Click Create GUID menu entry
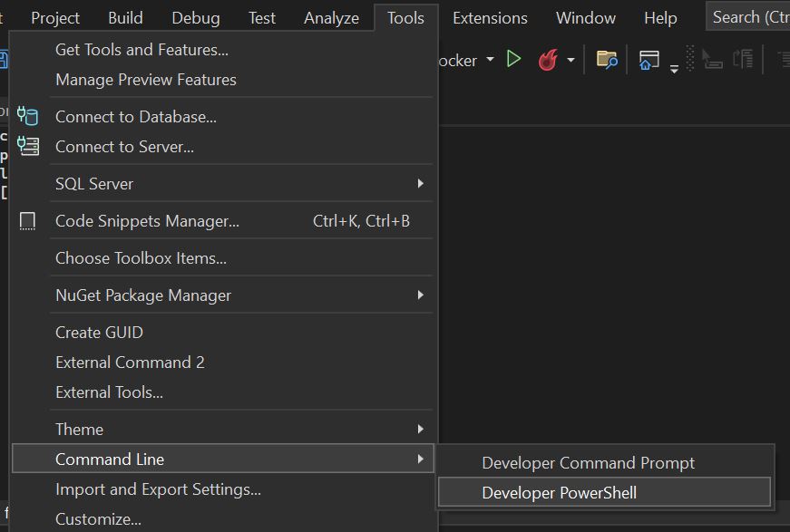This screenshot has height=532, width=790. tap(99, 333)
